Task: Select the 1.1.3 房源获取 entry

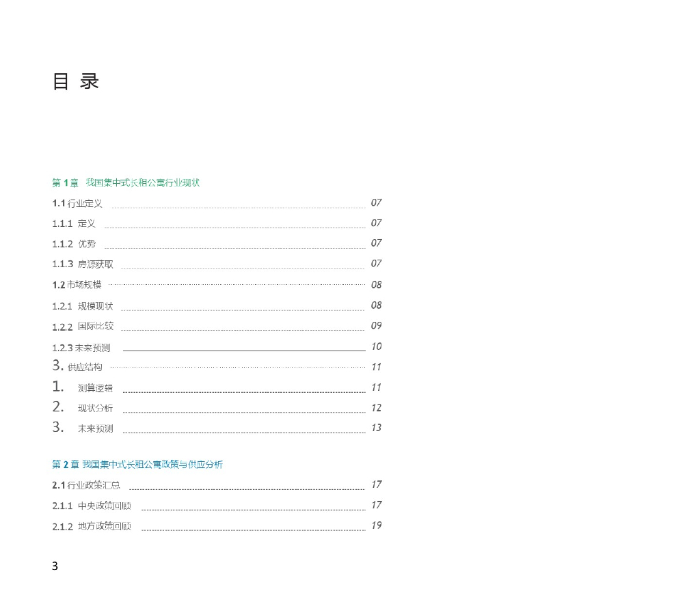Action: pyautogui.click(x=83, y=264)
